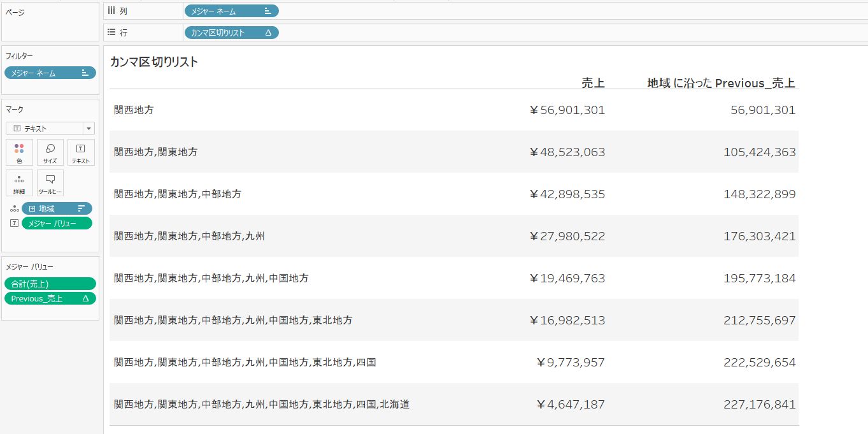Open the Text (テキスト) marks button

(x=81, y=153)
